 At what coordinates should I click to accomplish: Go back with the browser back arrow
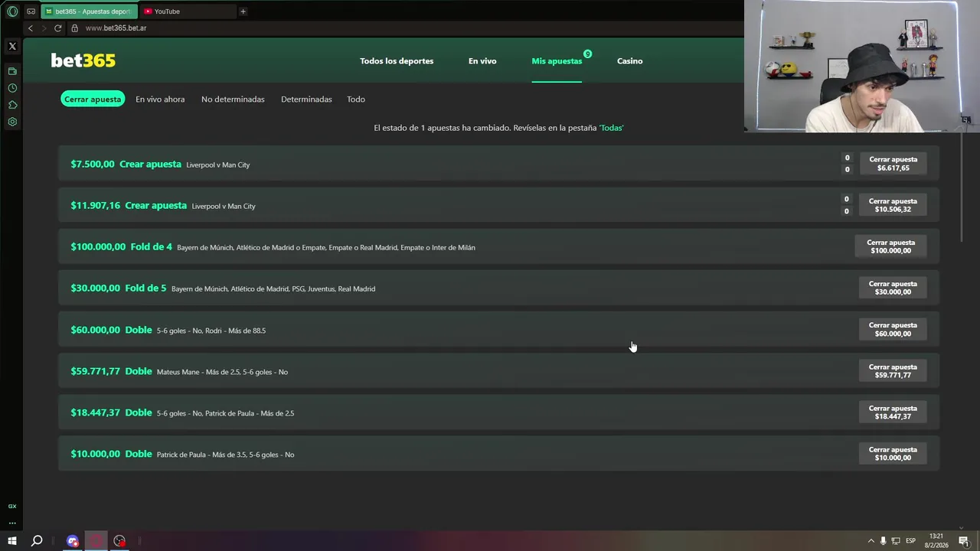pyautogui.click(x=31, y=28)
